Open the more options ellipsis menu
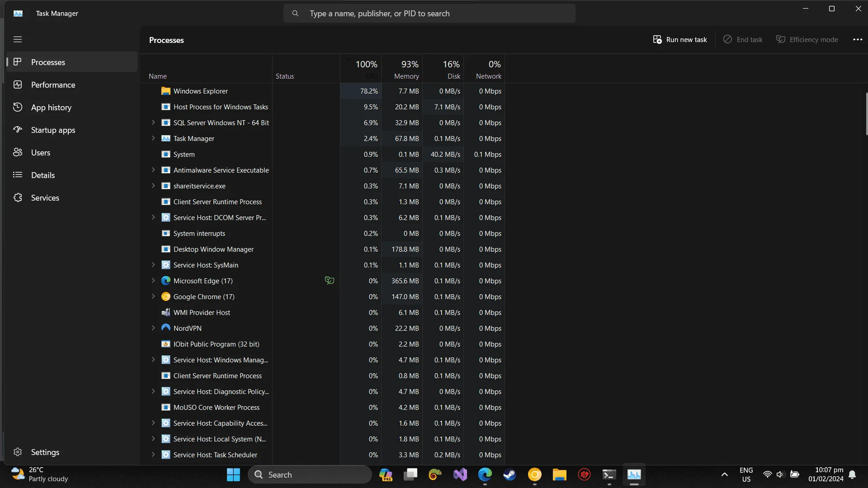868x488 pixels. 858,40
